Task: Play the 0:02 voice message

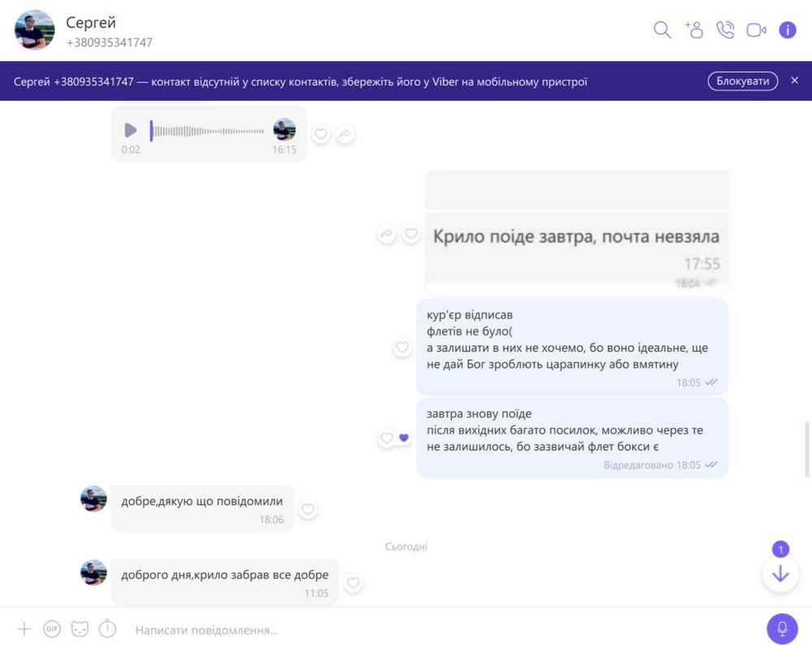Action: (x=131, y=130)
